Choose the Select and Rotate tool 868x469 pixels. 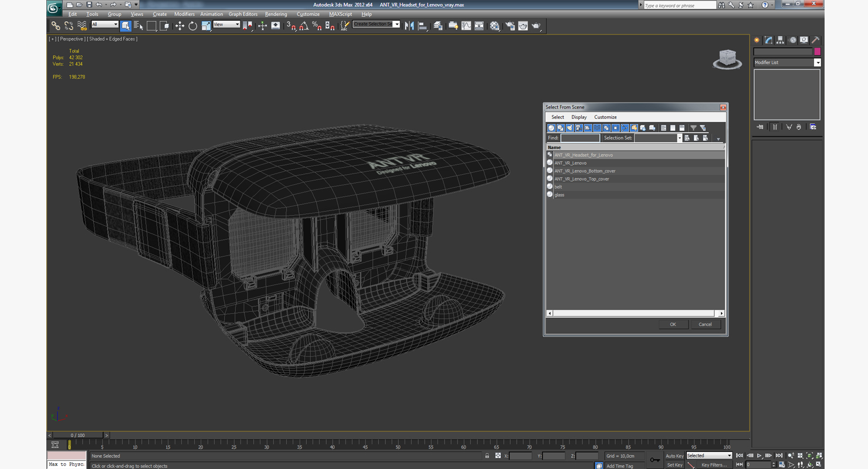click(192, 26)
